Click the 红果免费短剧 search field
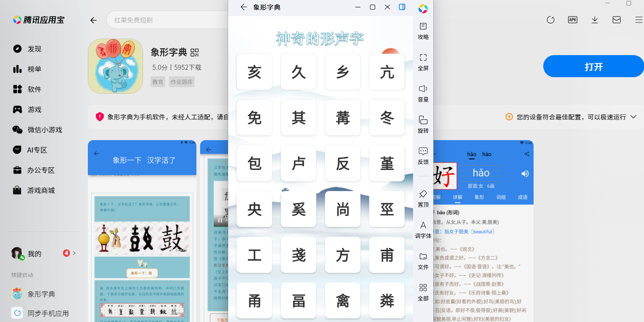Image resolution: width=644 pixels, height=322 pixels. coord(167,20)
